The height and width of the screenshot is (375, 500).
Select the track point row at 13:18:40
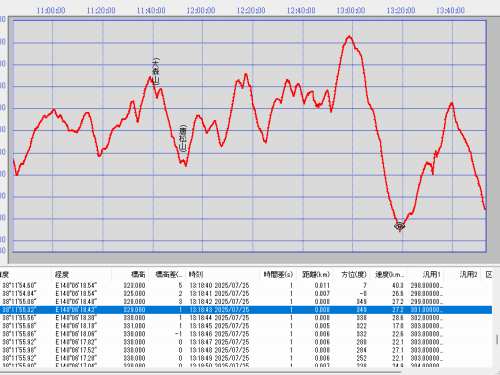click(246, 285)
